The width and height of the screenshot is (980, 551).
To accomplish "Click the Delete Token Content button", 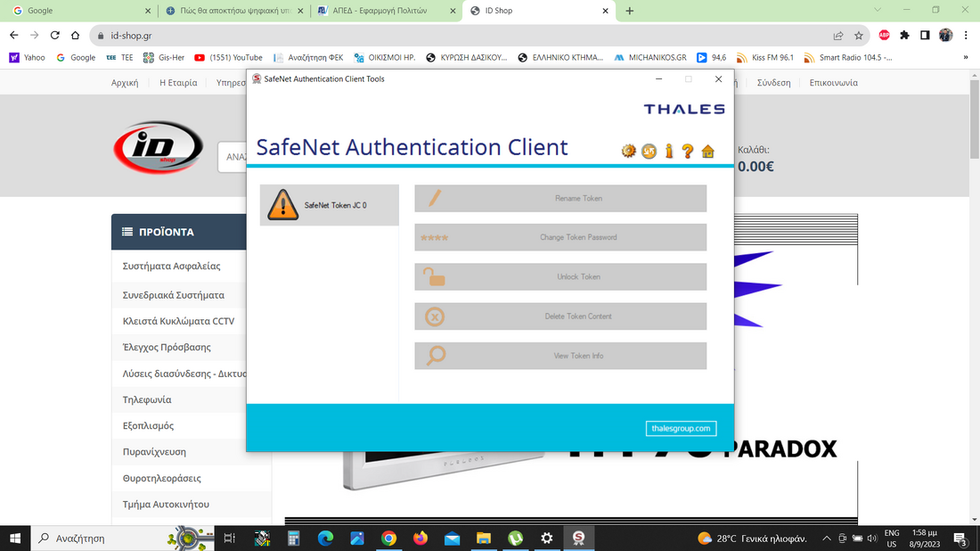I will point(560,317).
